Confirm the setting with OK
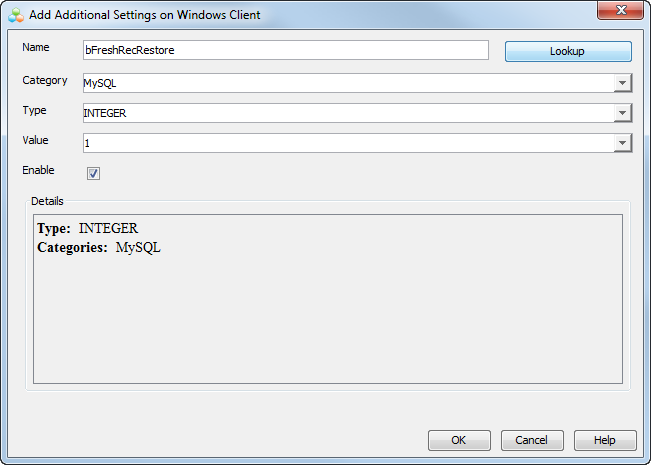The width and height of the screenshot is (651, 465). click(x=458, y=440)
